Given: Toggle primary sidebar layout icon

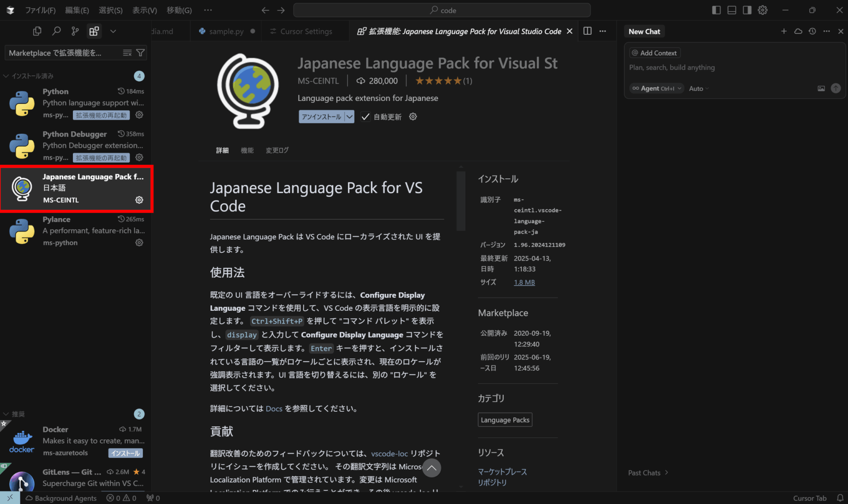Looking at the screenshot, I should click(x=716, y=10).
